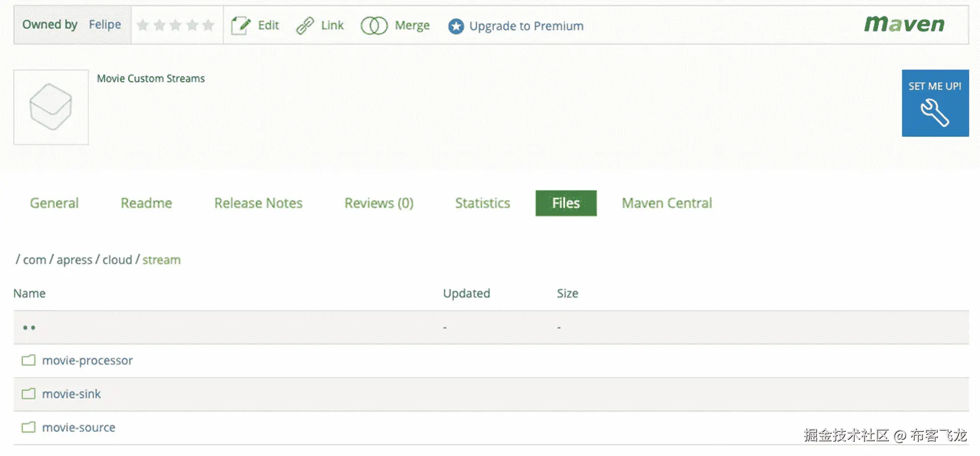
Task: Click the Name column header
Action: click(x=29, y=294)
